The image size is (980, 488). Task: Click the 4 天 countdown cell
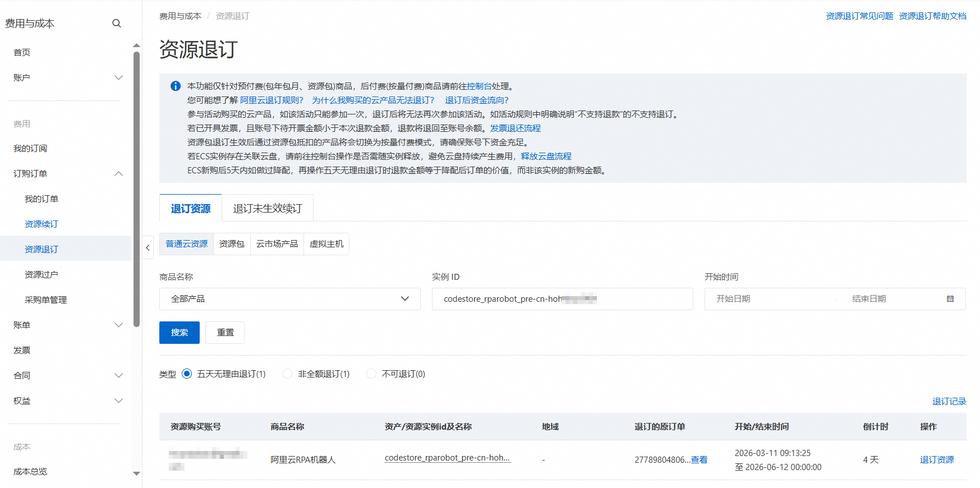coord(871,460)
